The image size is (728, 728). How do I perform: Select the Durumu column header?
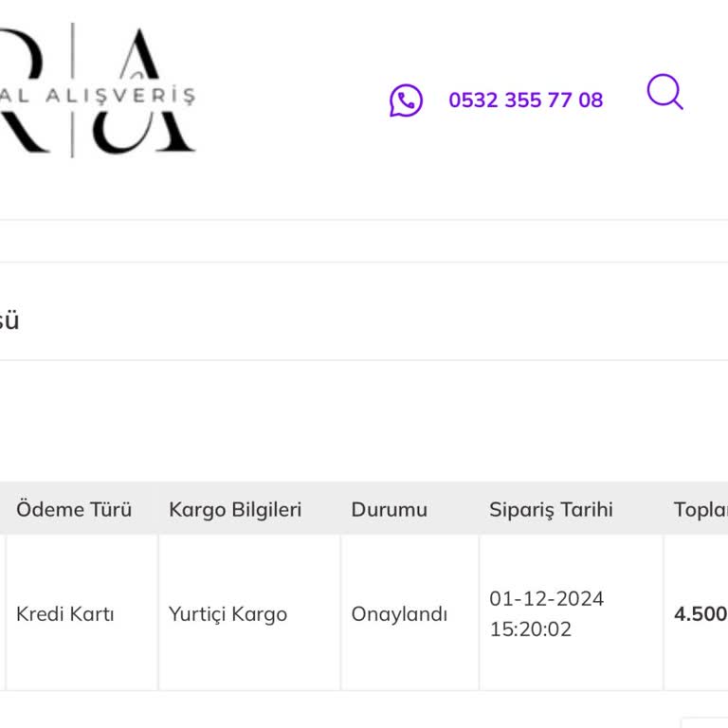tap(389, 510)
